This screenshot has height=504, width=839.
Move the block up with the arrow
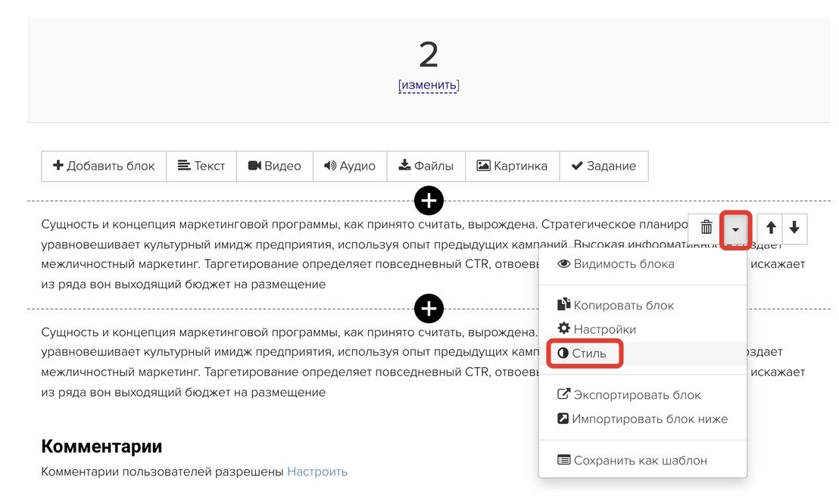pyautogui.click(x=771, y=228)
